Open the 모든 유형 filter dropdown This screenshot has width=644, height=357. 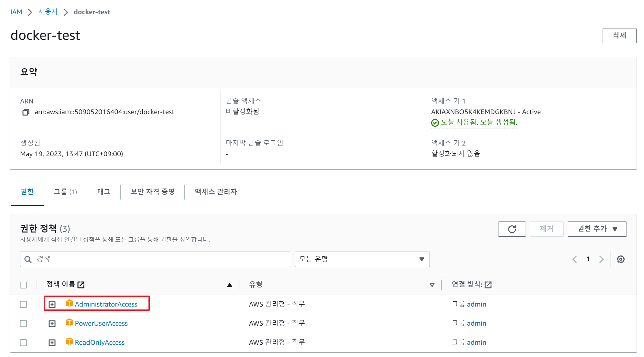pos(362,259)
